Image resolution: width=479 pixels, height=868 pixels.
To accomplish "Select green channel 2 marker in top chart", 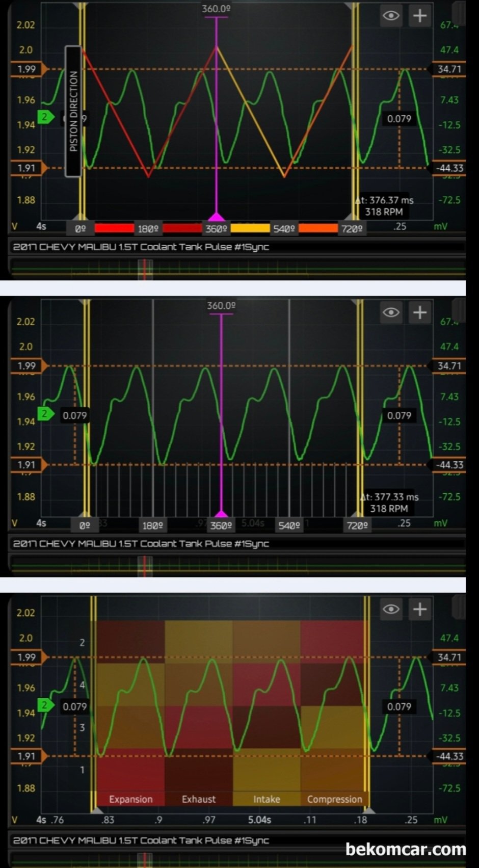I will coord(45,117).
